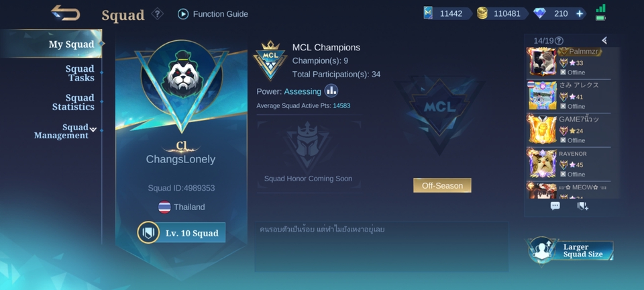The image size is (644, 290).
Task: Show member count help next to 14/19
Action: 559,41
